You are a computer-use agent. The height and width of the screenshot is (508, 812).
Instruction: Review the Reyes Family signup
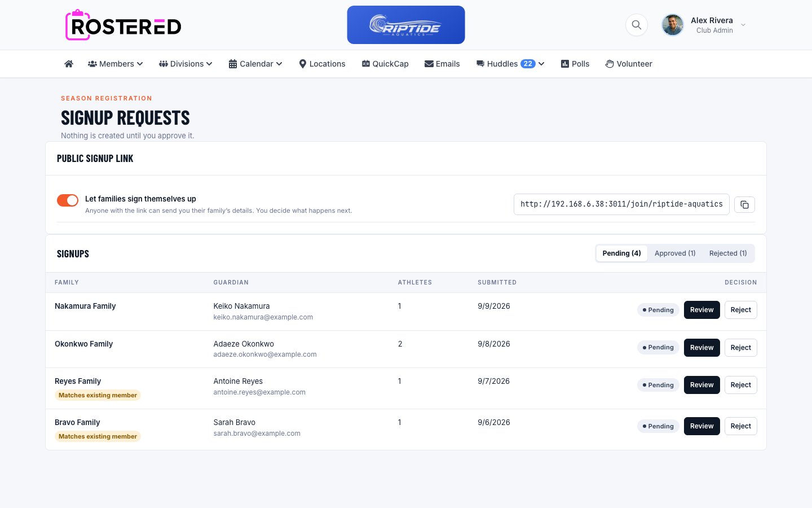702,385
